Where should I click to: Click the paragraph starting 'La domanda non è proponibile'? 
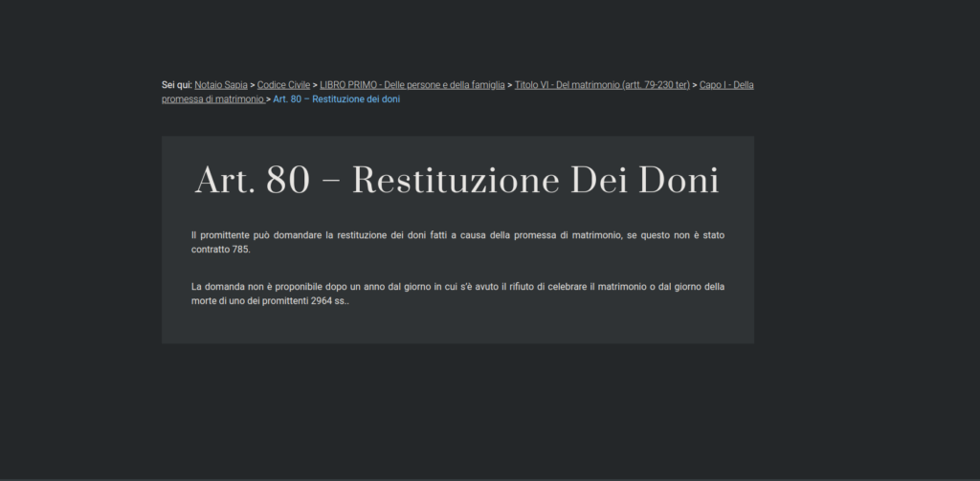[x=457, y=294]
